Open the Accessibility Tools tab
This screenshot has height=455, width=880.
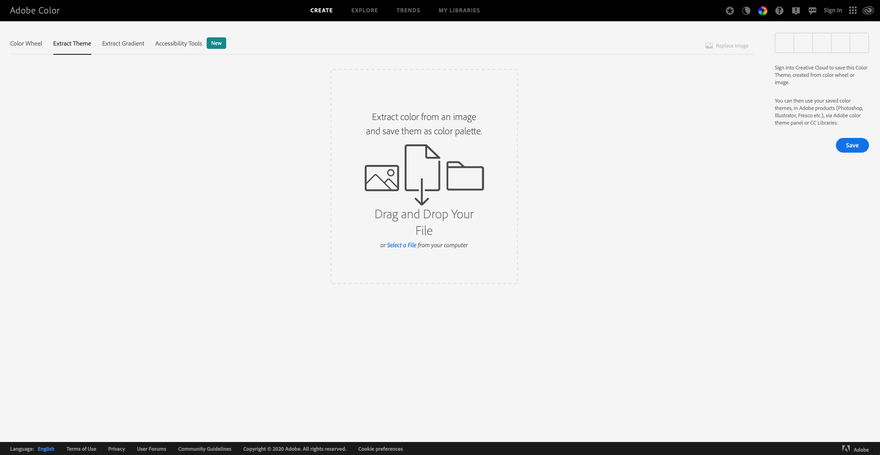click(178, 43)
